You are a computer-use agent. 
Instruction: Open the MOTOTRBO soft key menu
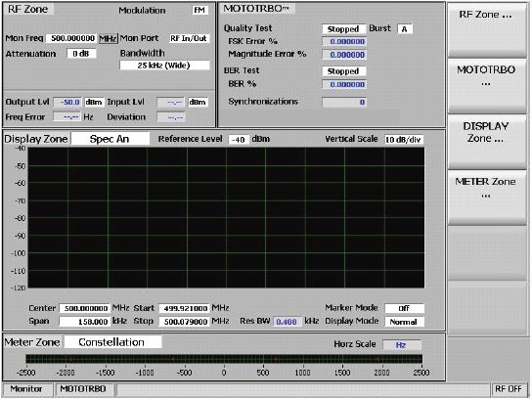[487, 86]
